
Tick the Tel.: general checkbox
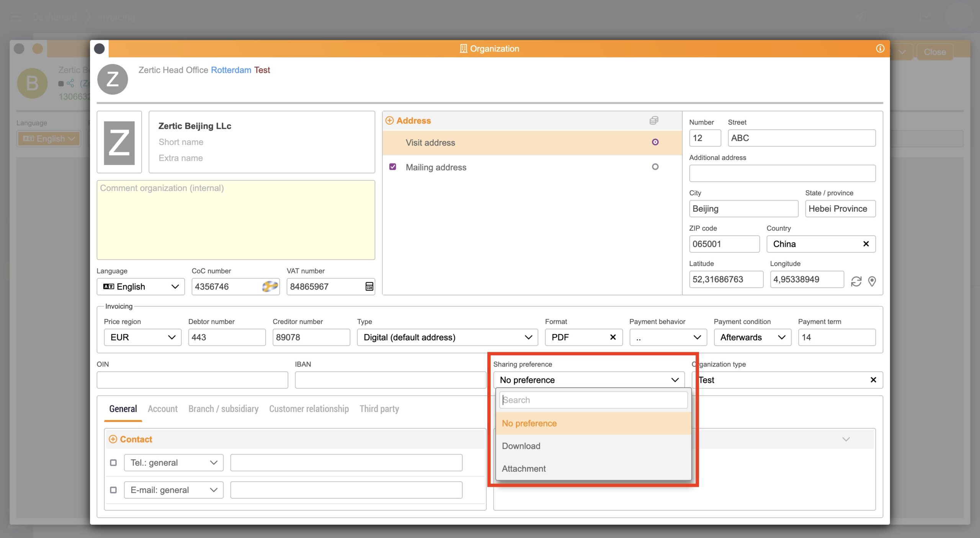point(113,463)
